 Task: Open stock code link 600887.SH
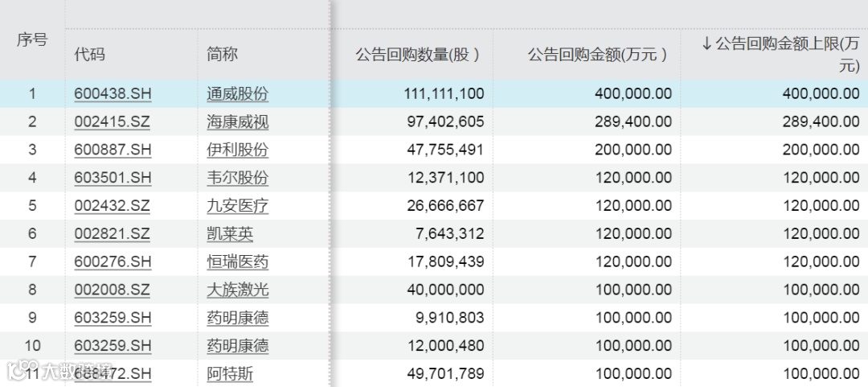click(x=113, y=150)
